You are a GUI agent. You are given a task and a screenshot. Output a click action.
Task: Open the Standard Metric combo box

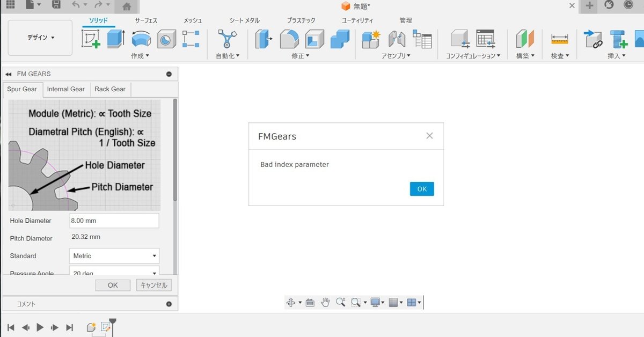tap(114, 256)
